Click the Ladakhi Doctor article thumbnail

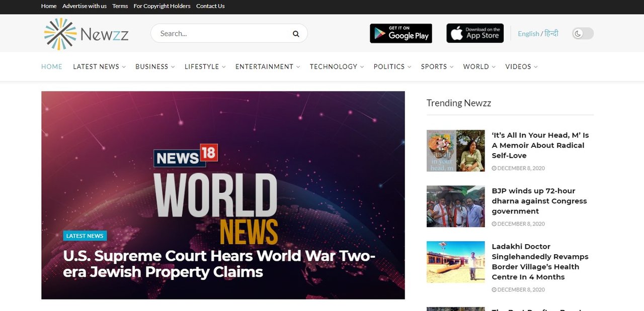pos(456,262)
